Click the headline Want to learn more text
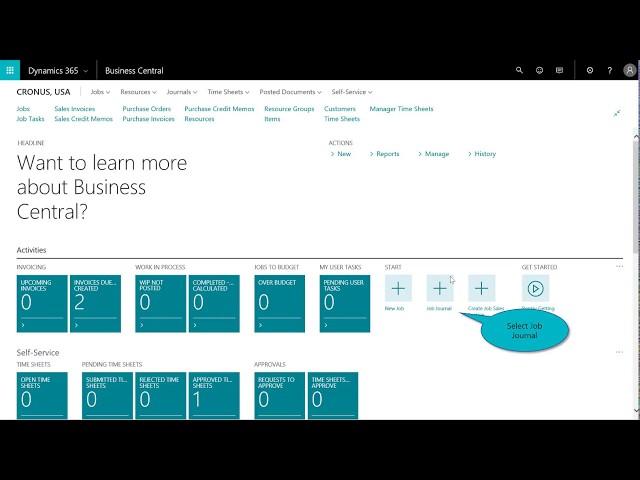 coord(102,187)
